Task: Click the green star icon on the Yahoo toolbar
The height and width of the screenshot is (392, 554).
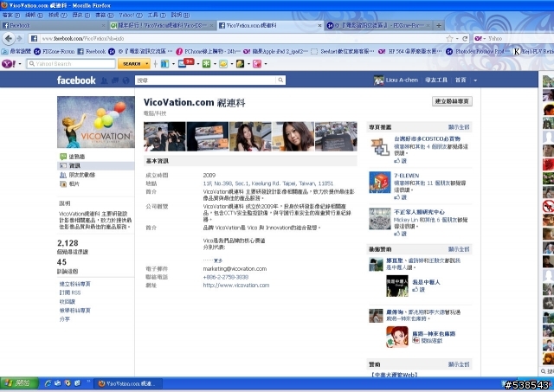Action: point(206,64)
